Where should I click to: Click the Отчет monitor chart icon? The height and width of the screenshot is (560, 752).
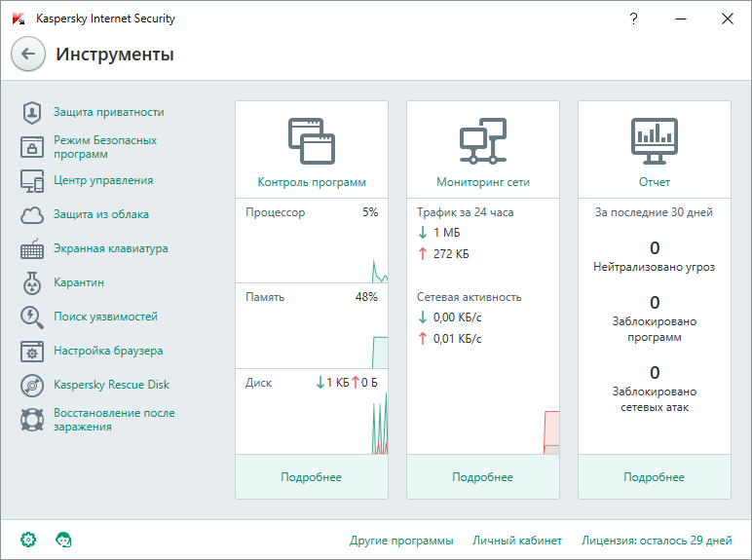(x=655, y=141)
